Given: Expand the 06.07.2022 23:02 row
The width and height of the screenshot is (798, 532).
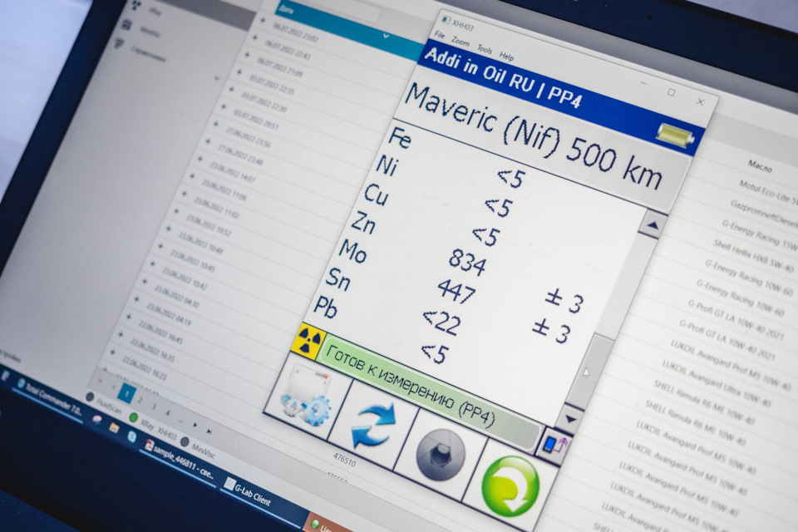Looking at the screenshot, I should pos(262,21).
